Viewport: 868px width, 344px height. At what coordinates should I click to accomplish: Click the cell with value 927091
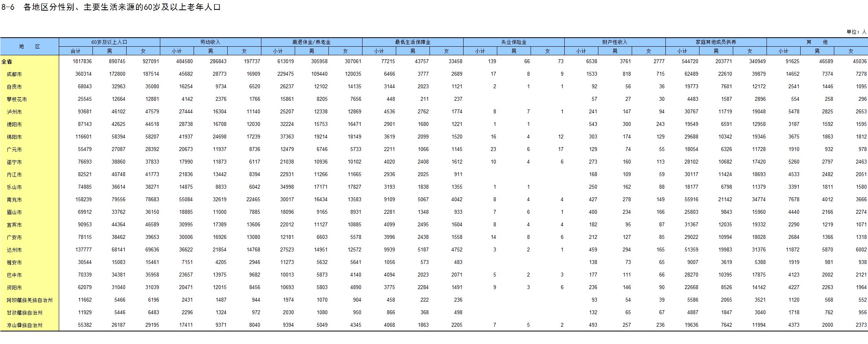coord(151,62)
